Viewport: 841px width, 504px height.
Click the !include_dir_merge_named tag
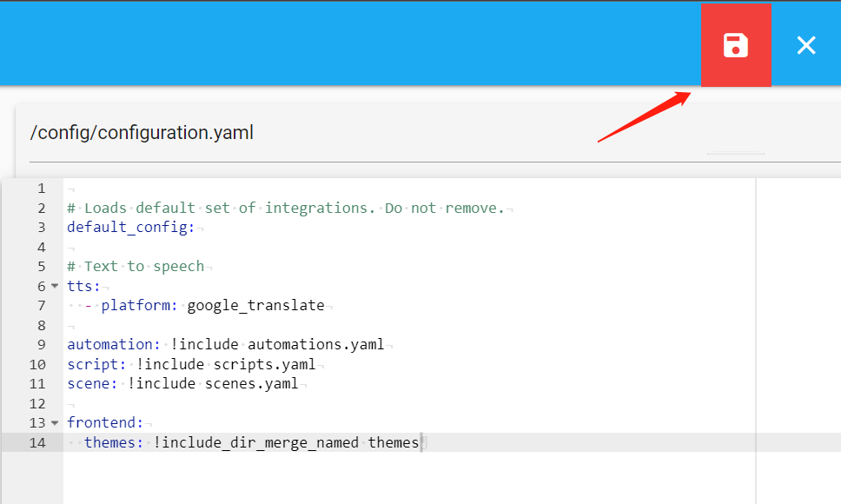(x=255, y=442)
